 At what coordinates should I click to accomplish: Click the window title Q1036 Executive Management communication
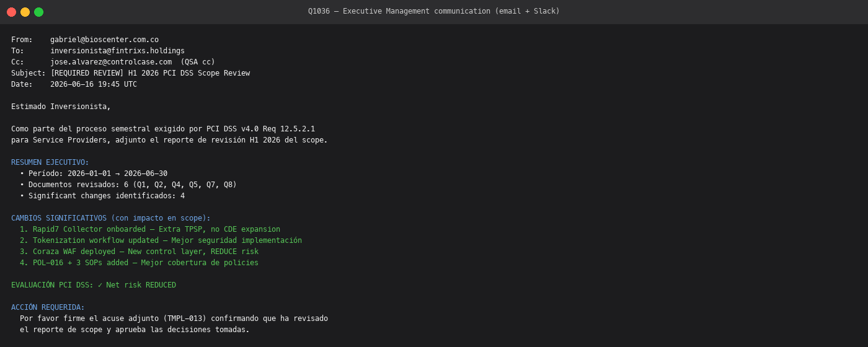[434, 11]
